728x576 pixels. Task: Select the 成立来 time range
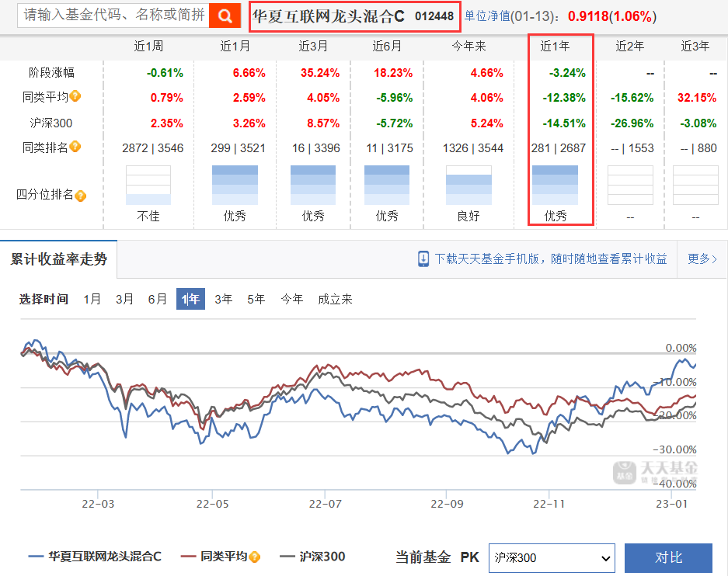point(335,299)
